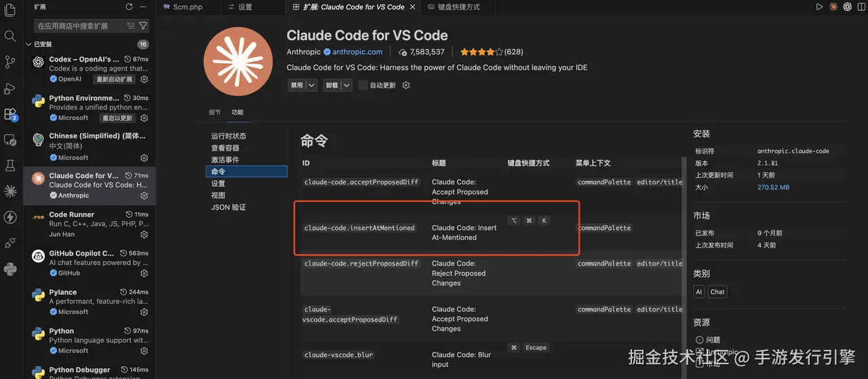Select the Pylance extension in the list
The width and height of the screenshot is (868, 379).
89,302
